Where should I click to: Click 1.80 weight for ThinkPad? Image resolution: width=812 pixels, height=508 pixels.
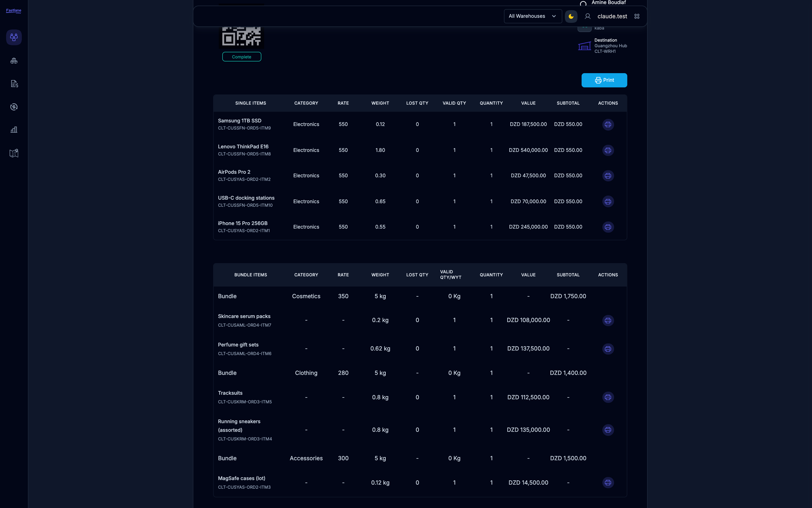click(x=380, y=150)
